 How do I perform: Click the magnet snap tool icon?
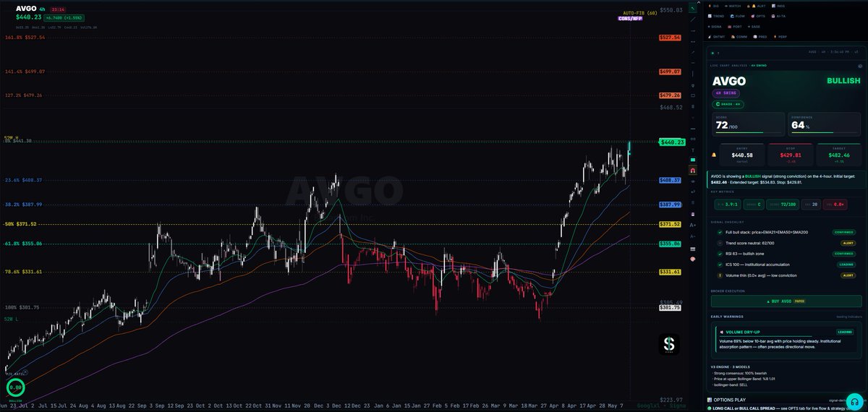(693, 171)
